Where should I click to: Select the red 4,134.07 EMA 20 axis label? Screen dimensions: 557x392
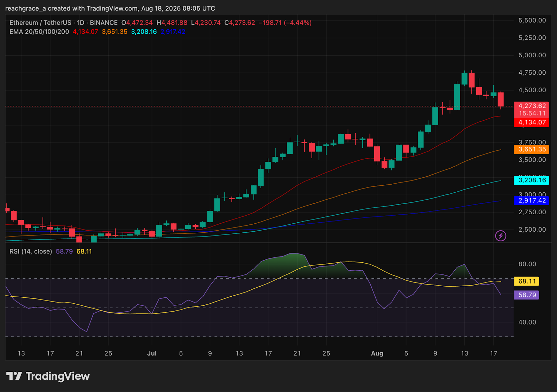pos(532,122)
